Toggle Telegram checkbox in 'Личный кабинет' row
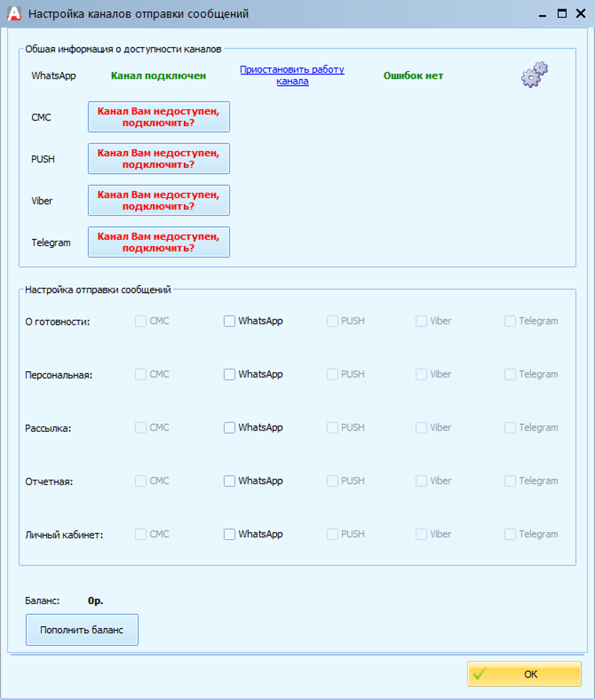 (x=510, y=534)
